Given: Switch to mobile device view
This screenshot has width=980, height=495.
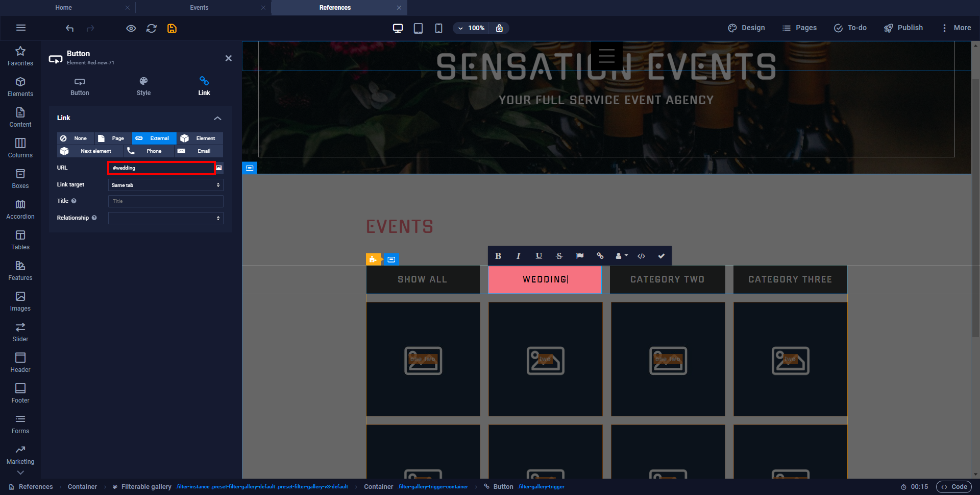Looking at the screenshot, I should 438,28.
